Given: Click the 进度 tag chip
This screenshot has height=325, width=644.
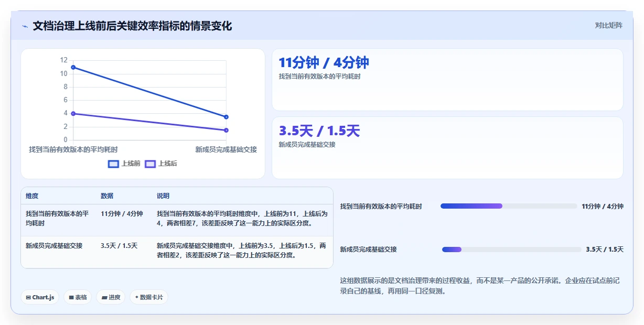Looking at the screenshot, I should pyautogui.click(x=111, y=297).
